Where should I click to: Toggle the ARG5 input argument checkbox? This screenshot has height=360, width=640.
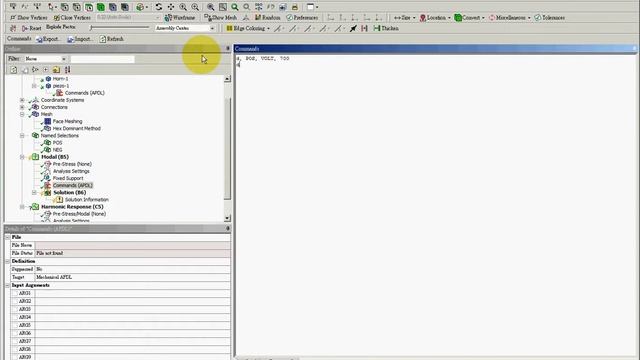point(15,325)
